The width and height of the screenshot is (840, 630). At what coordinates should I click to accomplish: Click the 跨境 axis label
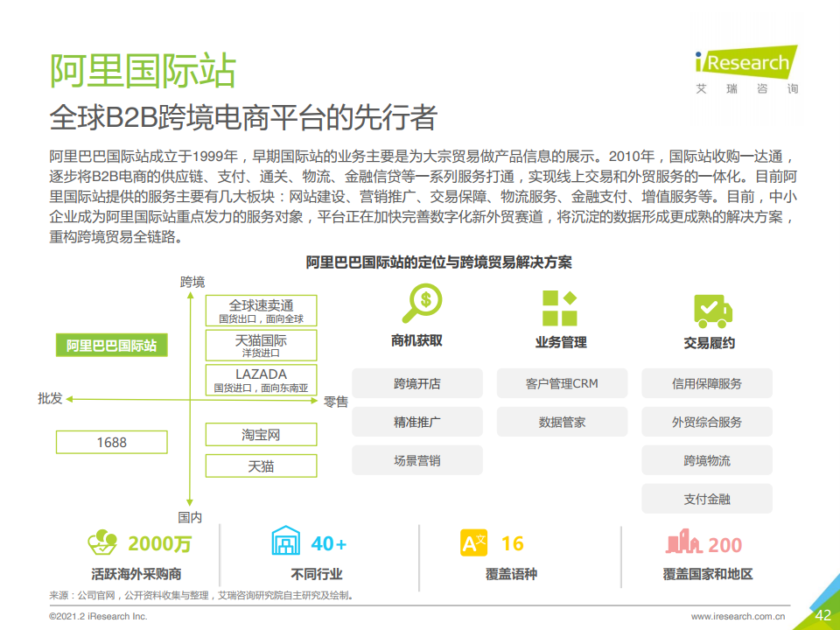coord(192,282)
